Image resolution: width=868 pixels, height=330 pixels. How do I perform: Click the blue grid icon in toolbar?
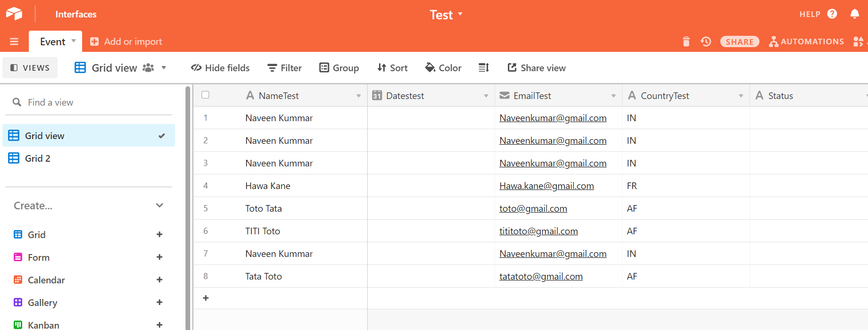click(x=80, y=67)
